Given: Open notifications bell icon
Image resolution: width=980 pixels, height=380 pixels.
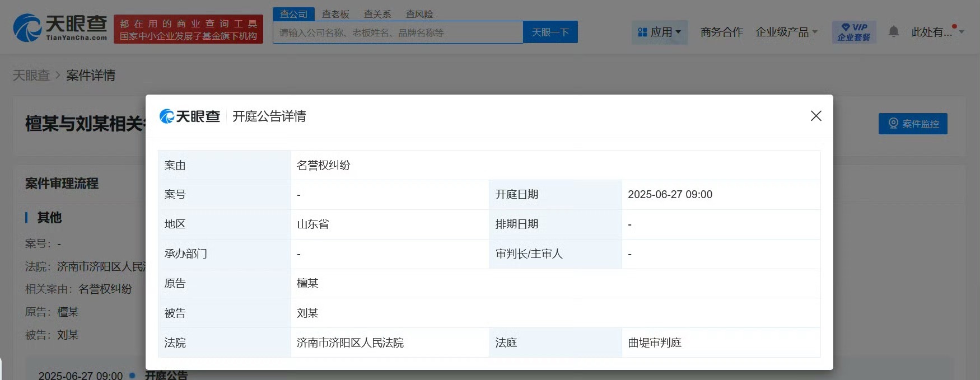Looking at the screenshot, I should tap(894, 32).
